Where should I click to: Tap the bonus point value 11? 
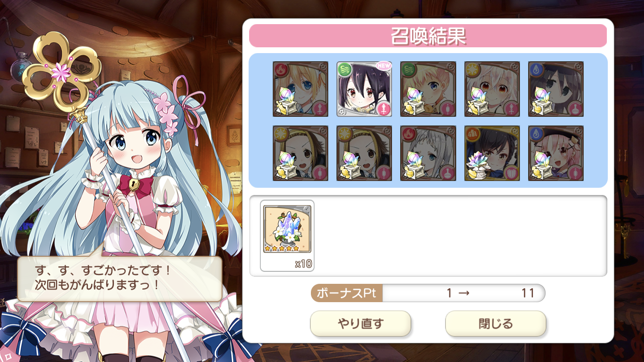[527, 293]
